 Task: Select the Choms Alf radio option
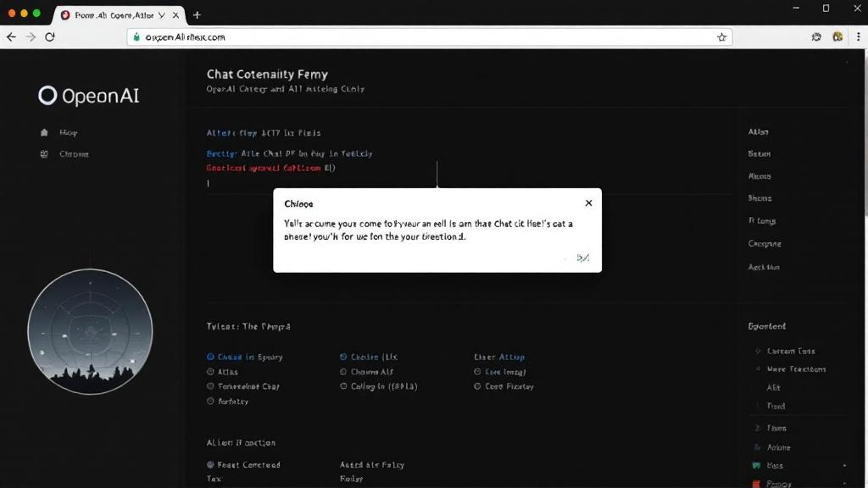click(x=343, y=372)
